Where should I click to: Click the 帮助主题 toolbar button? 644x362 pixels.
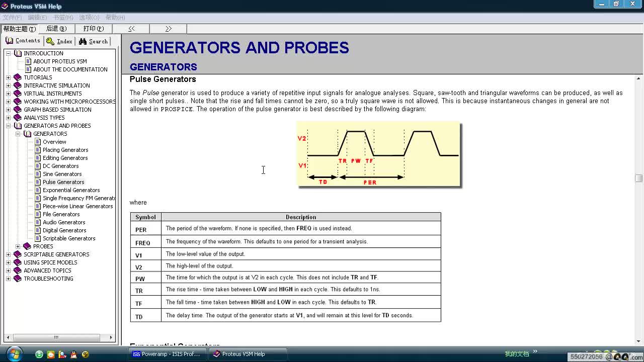click(x=19, y=29)
